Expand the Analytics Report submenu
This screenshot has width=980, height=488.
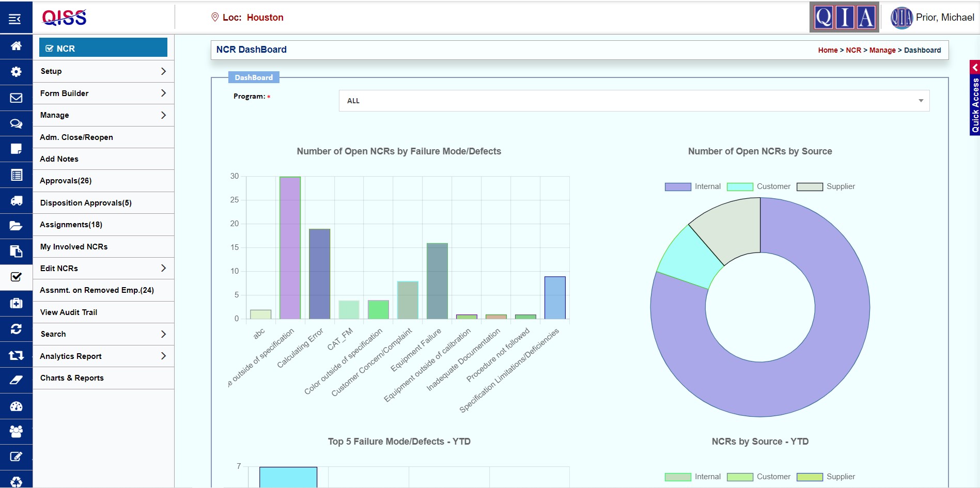[103, 356]
